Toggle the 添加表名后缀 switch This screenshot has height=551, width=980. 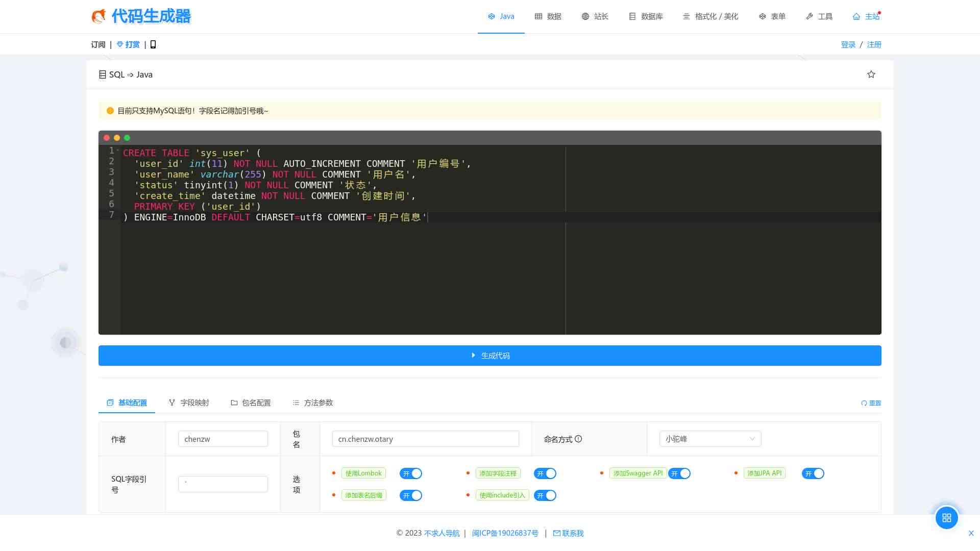pyautogui.click(x=411, y=495)
